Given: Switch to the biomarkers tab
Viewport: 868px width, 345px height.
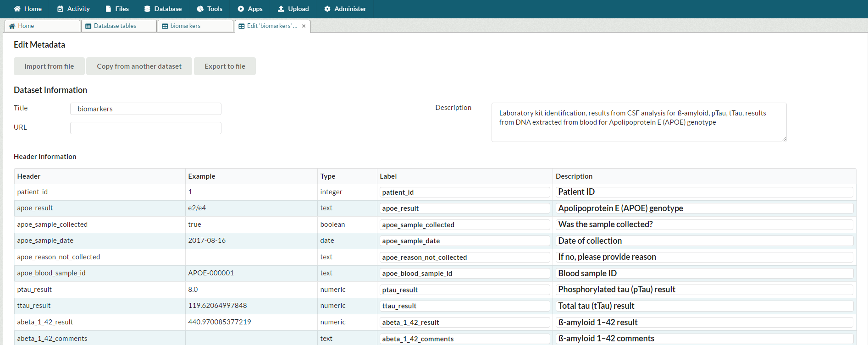Looking at the screenshot, I should click(185, 26).
